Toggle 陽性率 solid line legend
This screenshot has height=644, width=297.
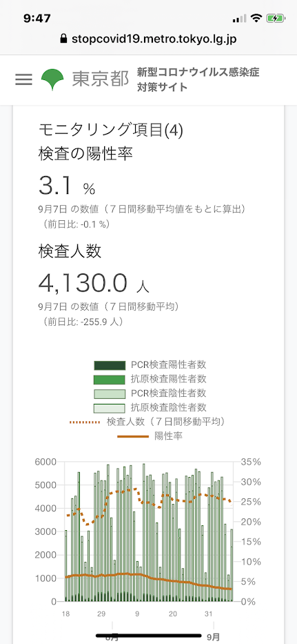tap(150, 436)
